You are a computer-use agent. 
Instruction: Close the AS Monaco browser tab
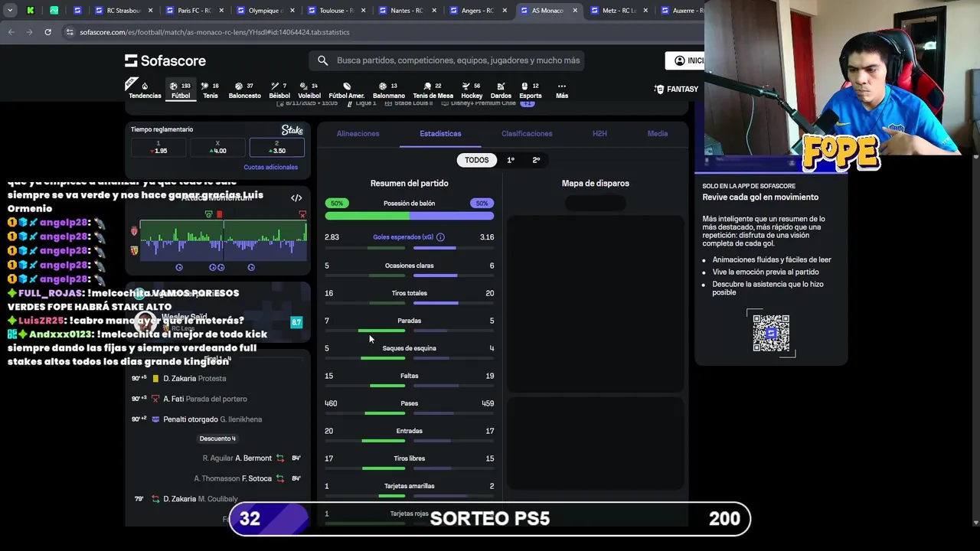click(574, 11)
